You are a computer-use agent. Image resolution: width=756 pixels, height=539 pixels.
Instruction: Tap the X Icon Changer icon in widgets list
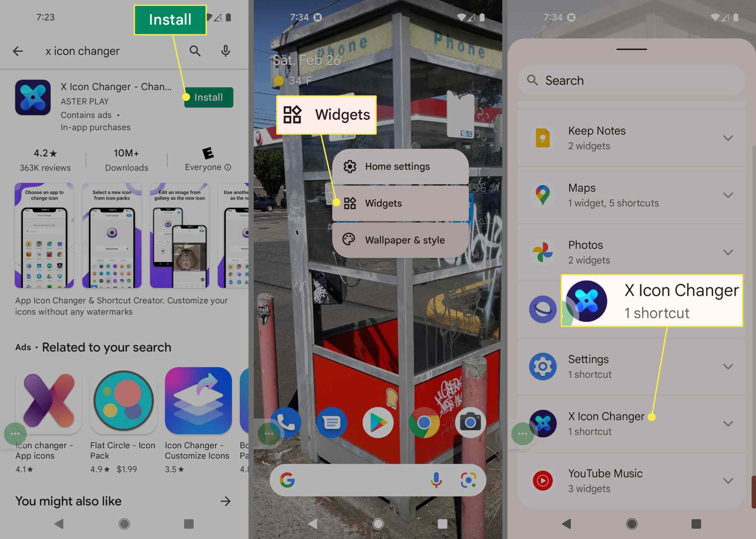tap(543, 424)
